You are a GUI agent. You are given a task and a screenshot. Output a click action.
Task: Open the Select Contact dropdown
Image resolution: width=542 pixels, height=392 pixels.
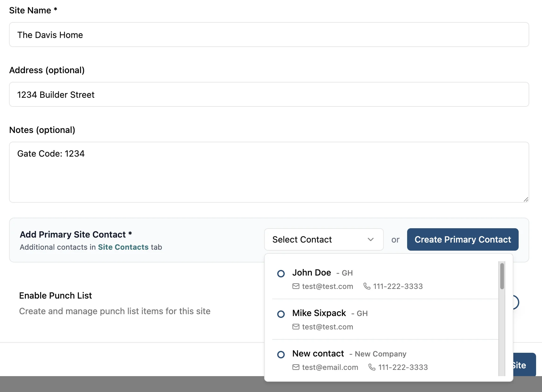click(x=323, y=239)
